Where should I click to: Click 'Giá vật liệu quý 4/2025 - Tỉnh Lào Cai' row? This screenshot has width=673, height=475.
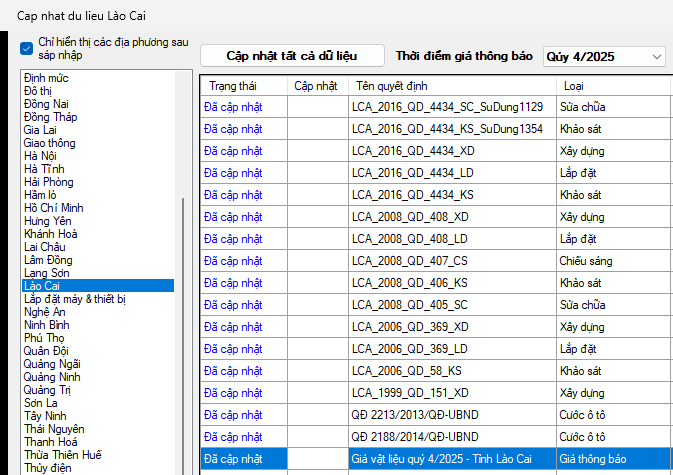pos(441,458)
